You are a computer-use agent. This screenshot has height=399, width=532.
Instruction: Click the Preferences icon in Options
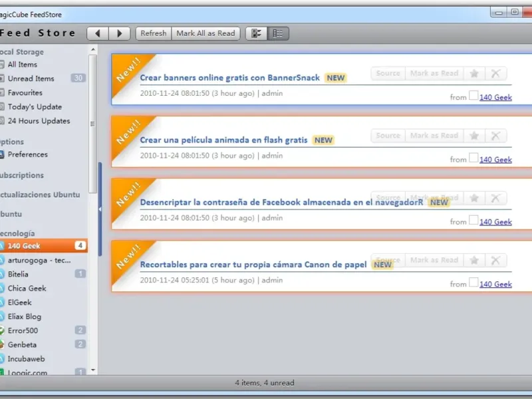(x=2, y=154)
